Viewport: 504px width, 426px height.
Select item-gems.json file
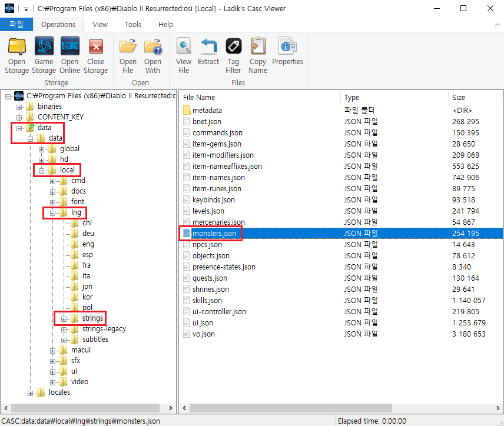tap(217, 144)
